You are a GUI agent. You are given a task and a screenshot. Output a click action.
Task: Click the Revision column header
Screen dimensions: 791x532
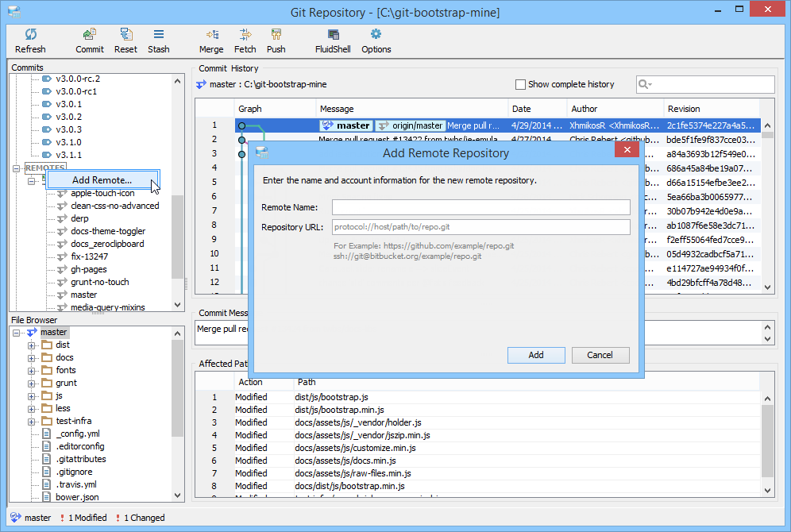coord(712,109)
